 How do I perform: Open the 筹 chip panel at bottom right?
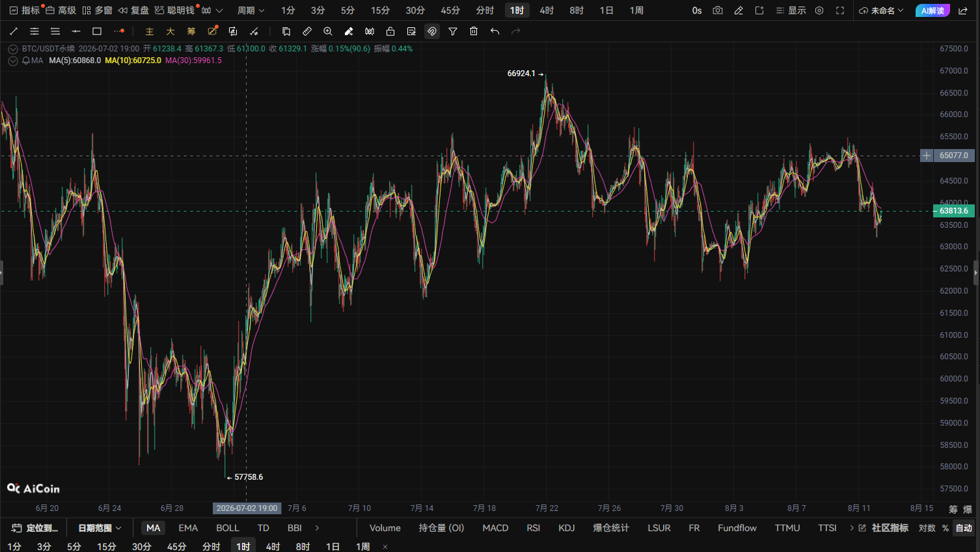(953, 509)
